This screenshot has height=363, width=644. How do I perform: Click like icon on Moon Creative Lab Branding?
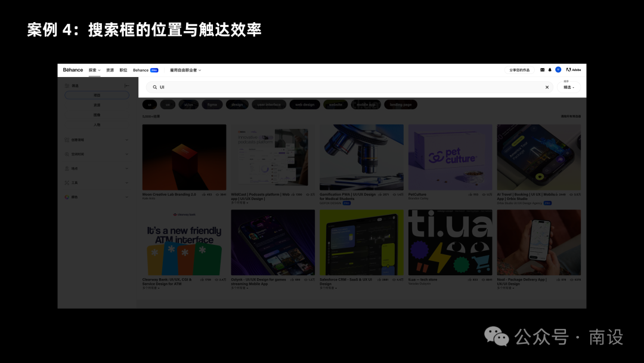click(204, 195)
